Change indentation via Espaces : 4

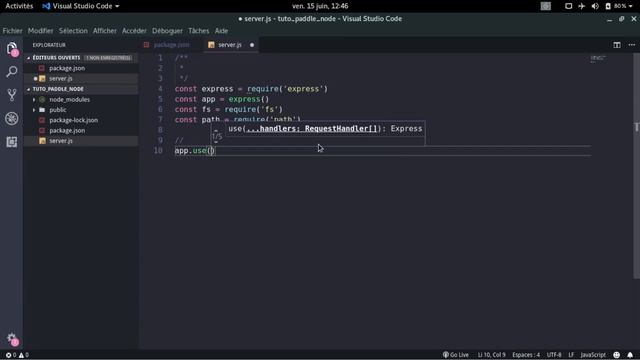(526, 355)
